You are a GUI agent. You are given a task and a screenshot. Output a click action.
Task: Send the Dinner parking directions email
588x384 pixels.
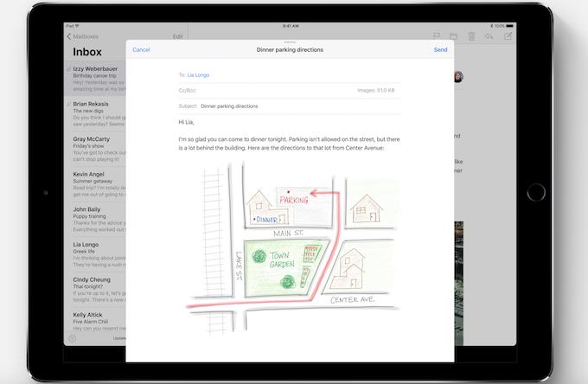pos(440,50)
